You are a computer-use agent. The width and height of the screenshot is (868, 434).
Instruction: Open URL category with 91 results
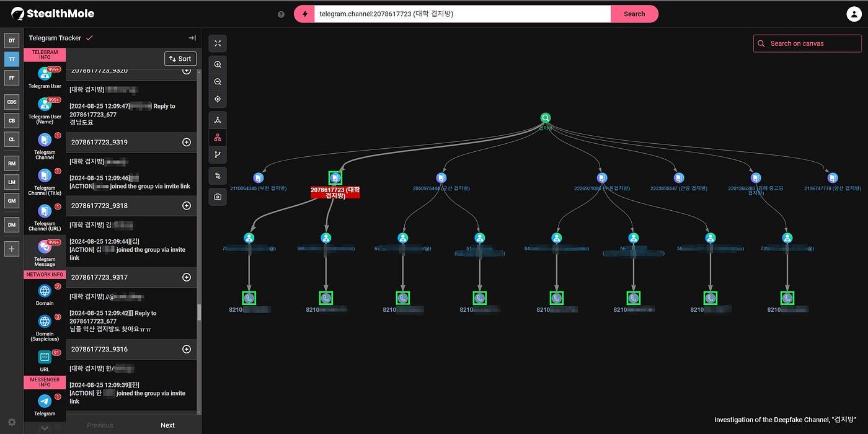45,361
